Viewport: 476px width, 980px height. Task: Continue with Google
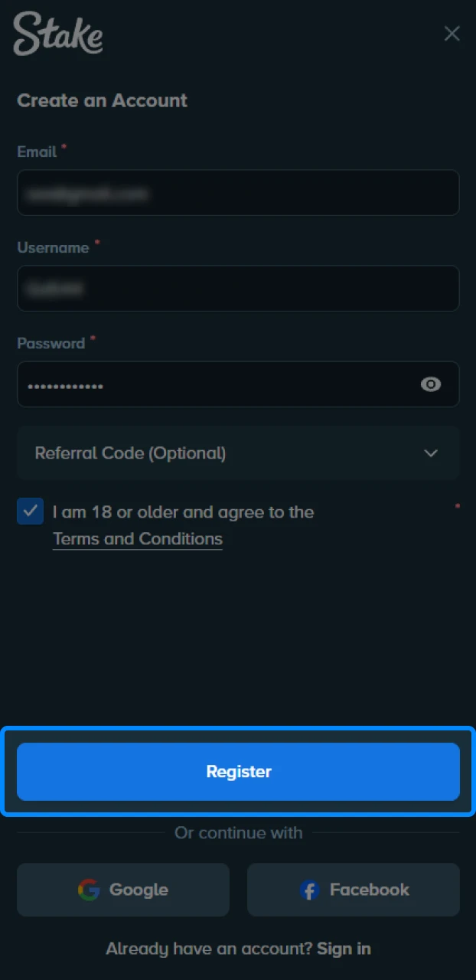point(122,890)
